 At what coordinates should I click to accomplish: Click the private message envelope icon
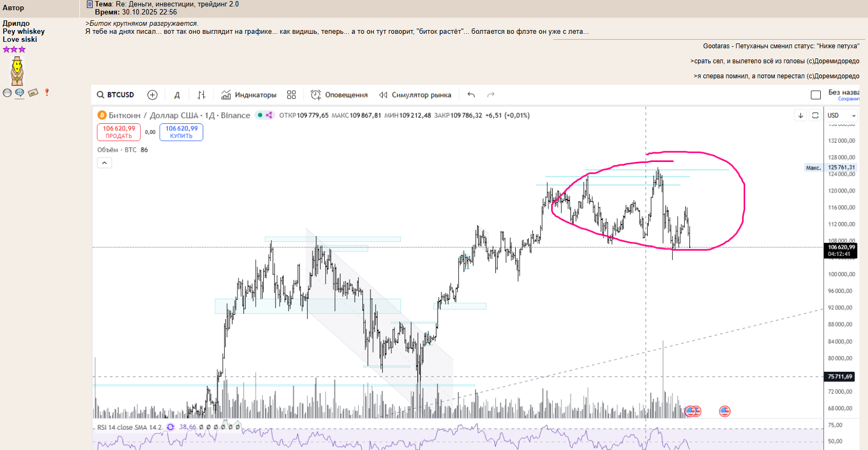(x=33, y=93)
